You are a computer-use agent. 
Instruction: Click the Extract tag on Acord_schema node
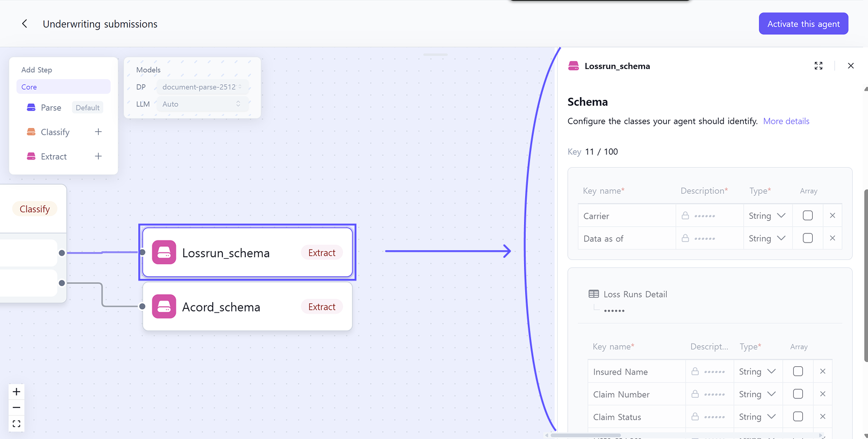[322, 307]
